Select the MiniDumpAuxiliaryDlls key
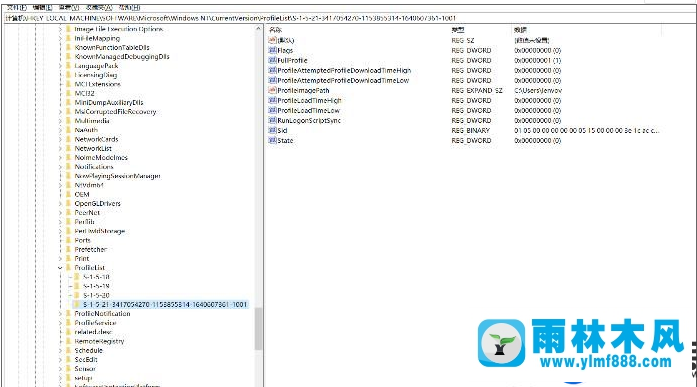 (109, 103)
